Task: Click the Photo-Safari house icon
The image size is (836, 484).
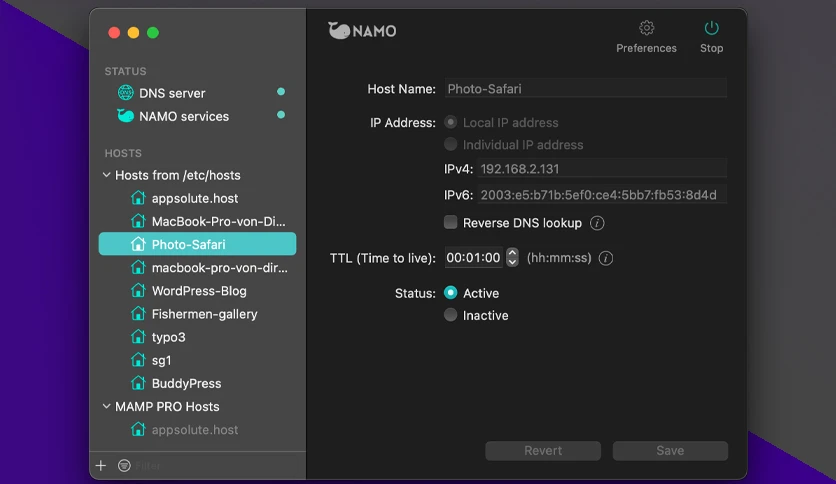Action: pyautogui.click(x=138, y=244)
